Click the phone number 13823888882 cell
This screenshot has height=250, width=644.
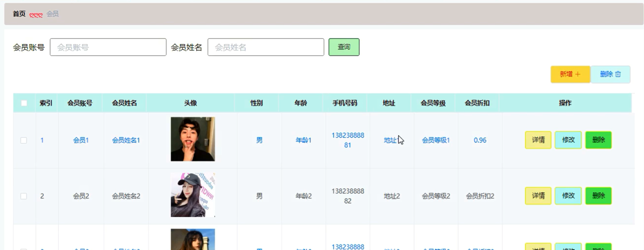click(x=348, y=196)
